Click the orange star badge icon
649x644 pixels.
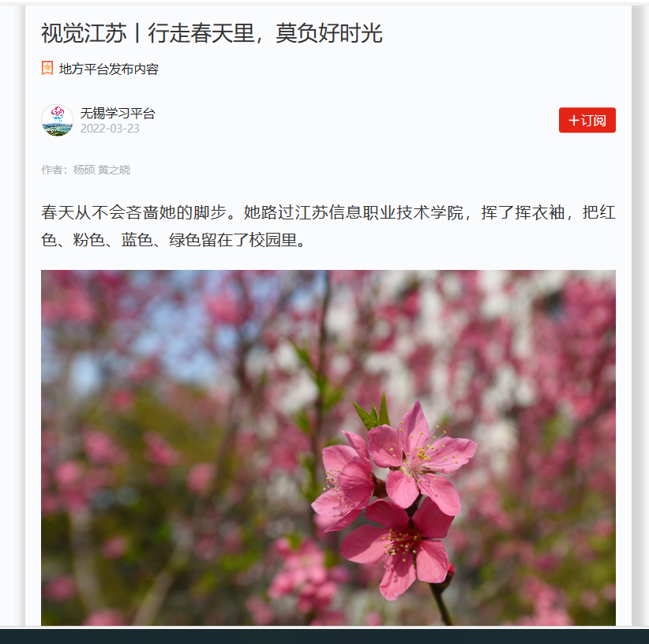pos(47,68)
